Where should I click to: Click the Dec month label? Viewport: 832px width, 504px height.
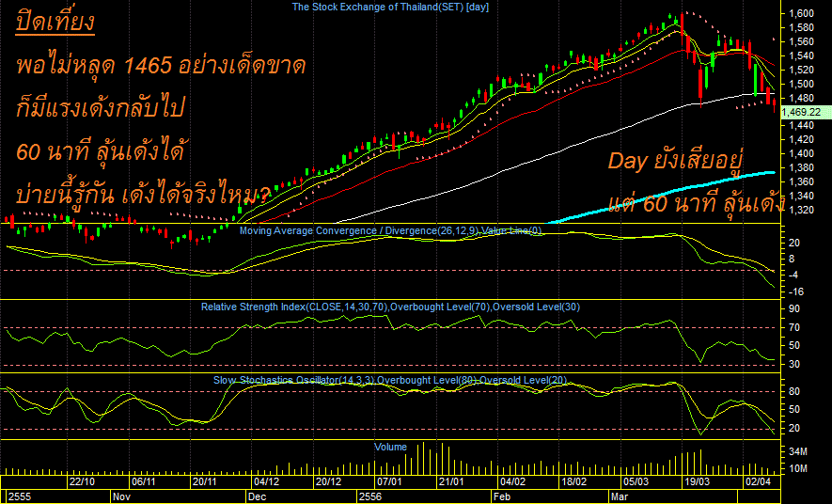click(x=258, y=496)
